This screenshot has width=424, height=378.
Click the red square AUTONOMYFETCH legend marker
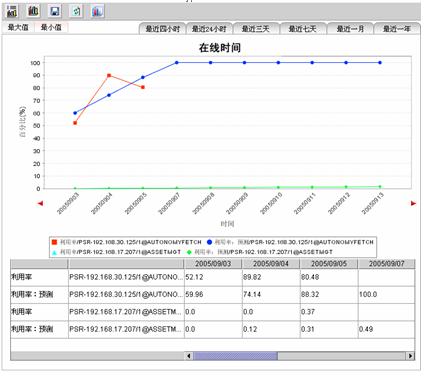click(x=55, y=242)
